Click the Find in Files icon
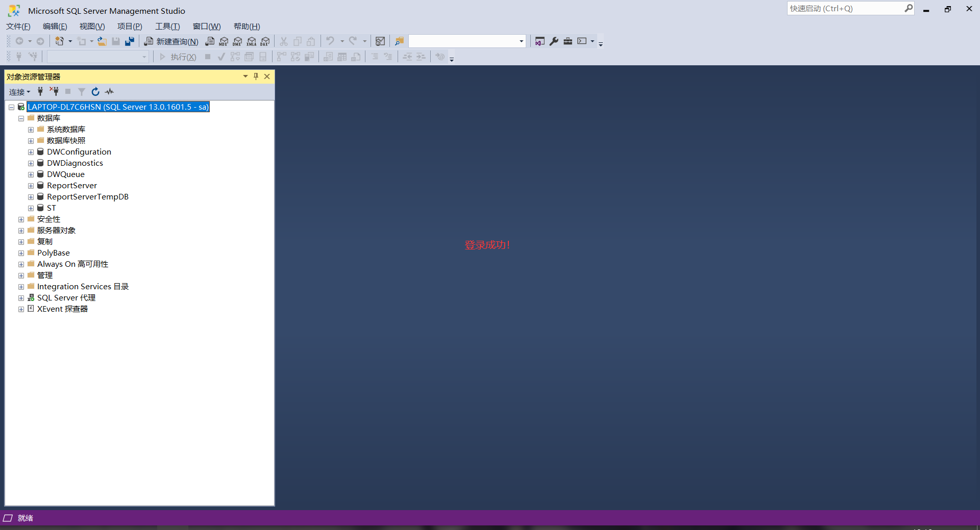This screenshot has height=530, width=980. 399,41
